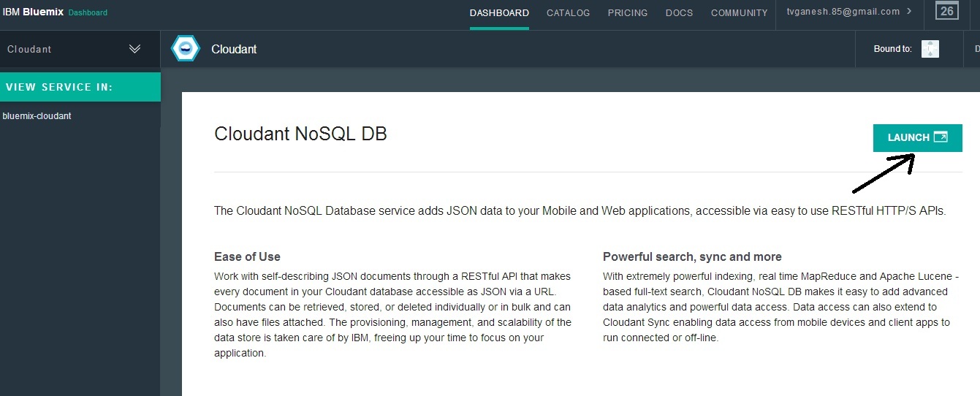
Task: Click "Powerful search, sync and more" heading
Action: (692, 257)
